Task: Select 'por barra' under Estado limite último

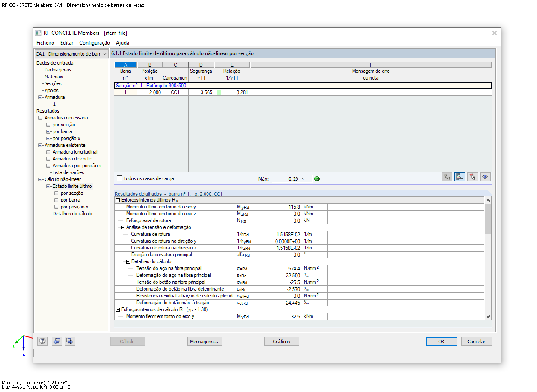Action: click(x=70, y=200)
